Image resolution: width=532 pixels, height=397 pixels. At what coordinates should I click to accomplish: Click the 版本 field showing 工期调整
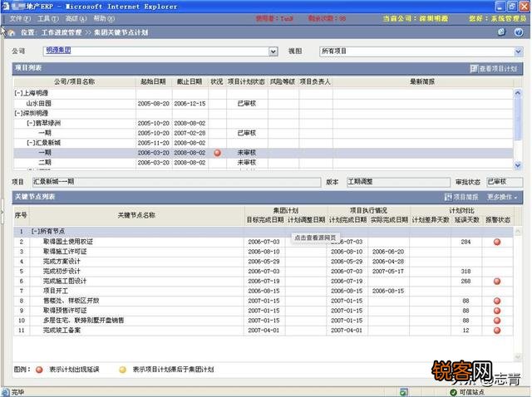point(398,182)
